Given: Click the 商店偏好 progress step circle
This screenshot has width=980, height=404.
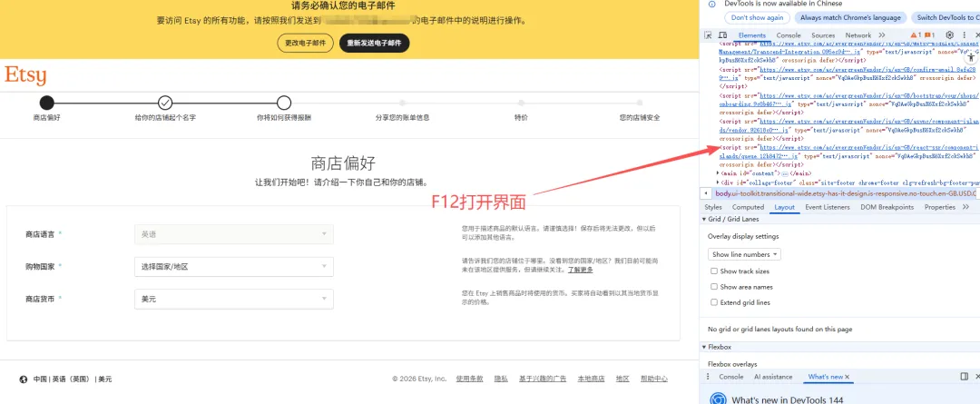Looking at the screenshot, I should tap(47, 103).
